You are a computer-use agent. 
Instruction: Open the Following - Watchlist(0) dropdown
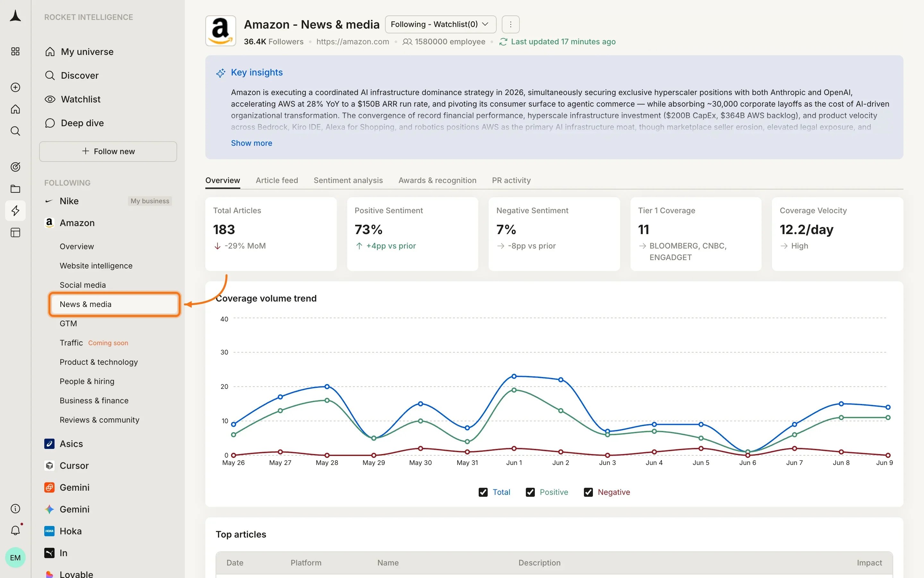(441, 24)
